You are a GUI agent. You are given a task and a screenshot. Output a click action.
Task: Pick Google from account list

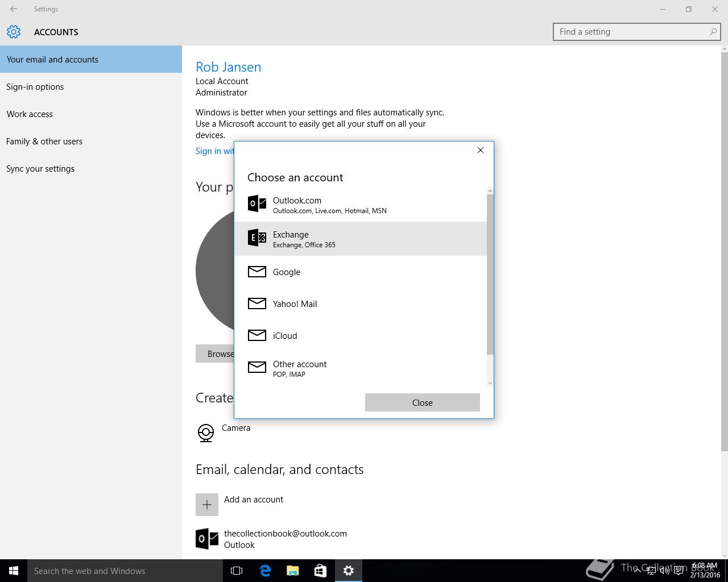point(361,272)
